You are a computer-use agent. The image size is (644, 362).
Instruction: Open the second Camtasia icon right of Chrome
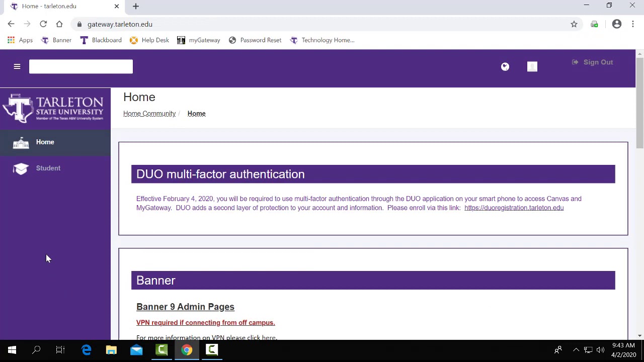(x=212, y=350)
